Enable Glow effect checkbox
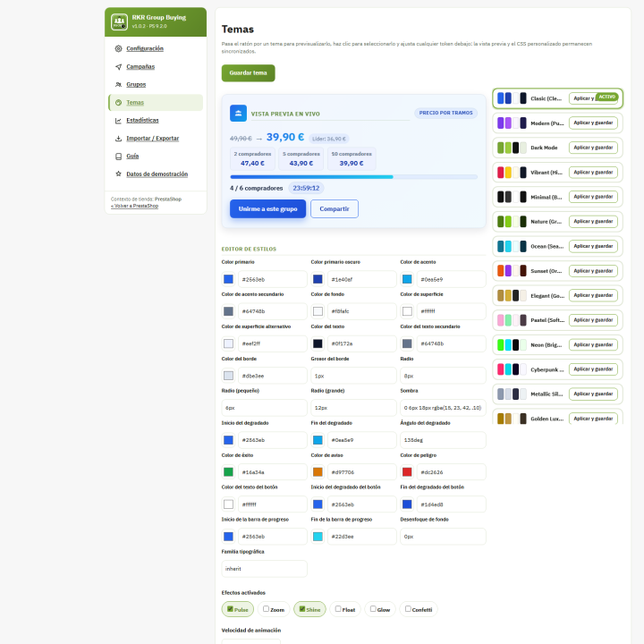 tap(372, 609)
